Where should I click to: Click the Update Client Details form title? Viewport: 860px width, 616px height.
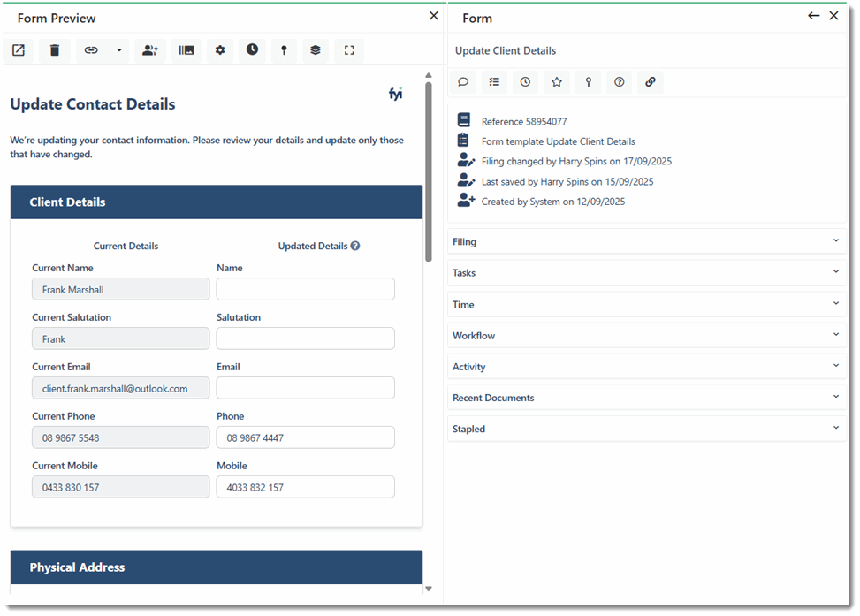pyautogui.click(x=506, y=50)
